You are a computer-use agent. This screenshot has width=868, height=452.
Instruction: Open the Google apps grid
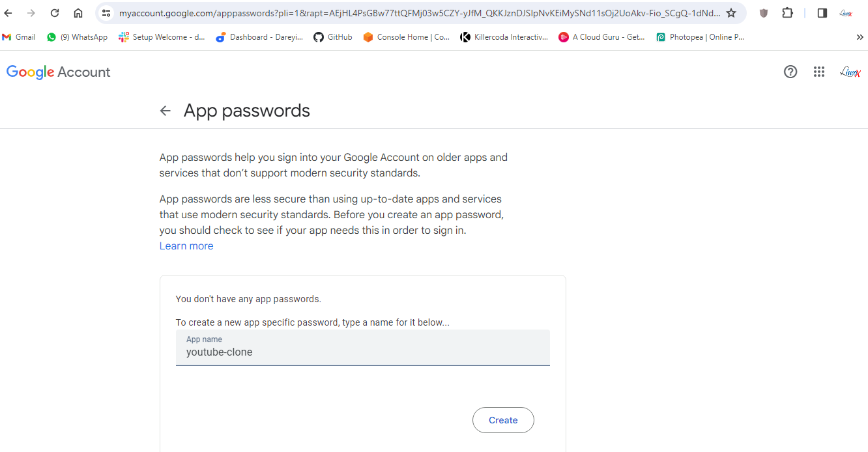819,72
